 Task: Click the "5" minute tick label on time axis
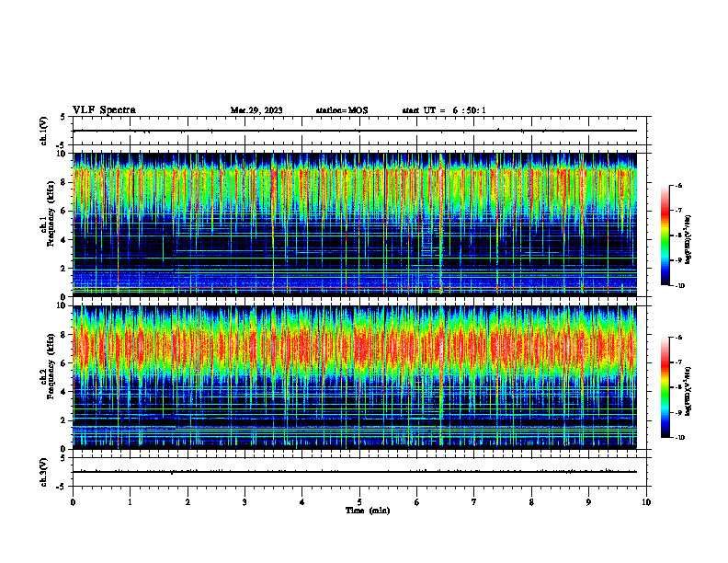point(359,502)
